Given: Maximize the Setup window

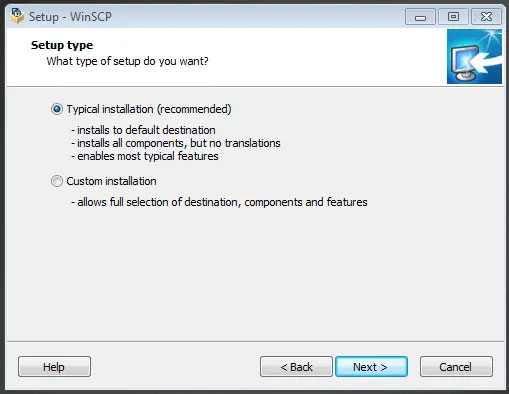Looking at the screenshot, I should [453, 17].
